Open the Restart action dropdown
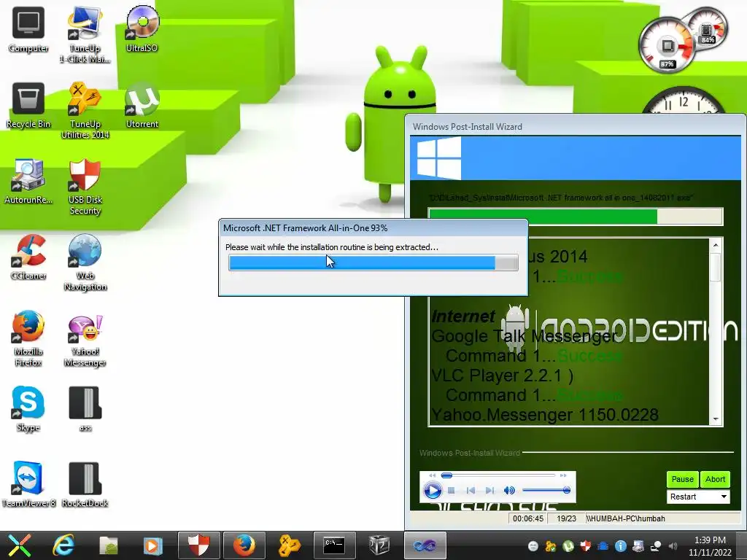This screenshot has width=747, height=560. pos(698,497)
